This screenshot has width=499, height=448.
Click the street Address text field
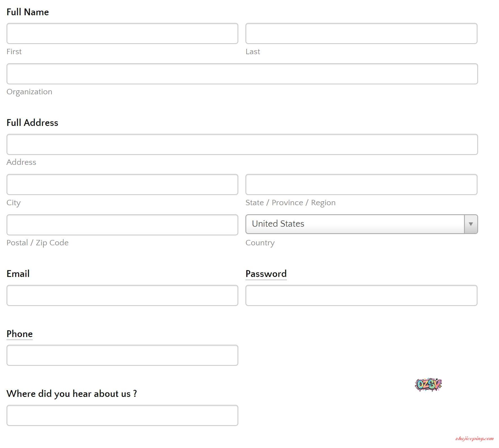tap(242, 145)
